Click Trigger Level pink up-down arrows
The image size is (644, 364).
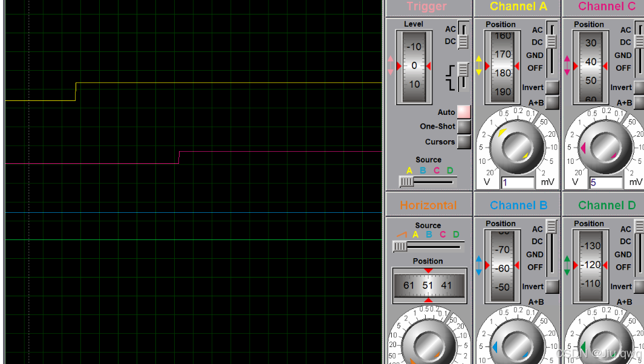(x=390, y=66)
